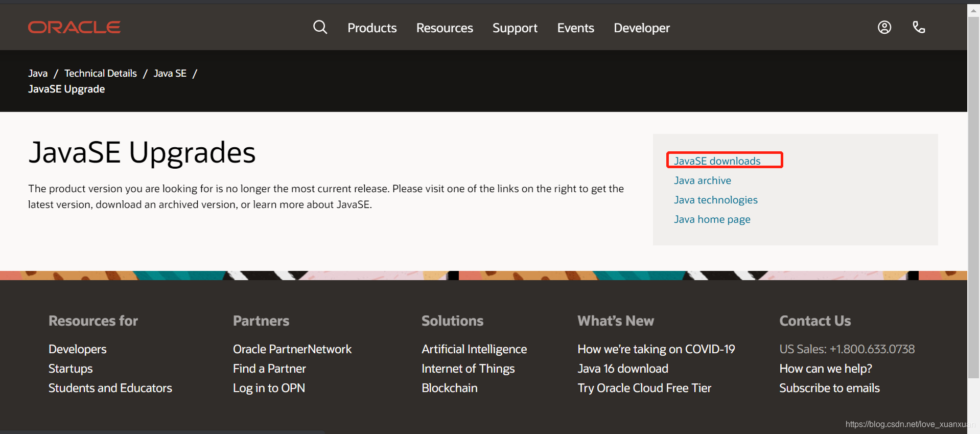The height and width of the screenshot is (434, 980).
Task: Open the Events menu
Action: click(576, 28)
